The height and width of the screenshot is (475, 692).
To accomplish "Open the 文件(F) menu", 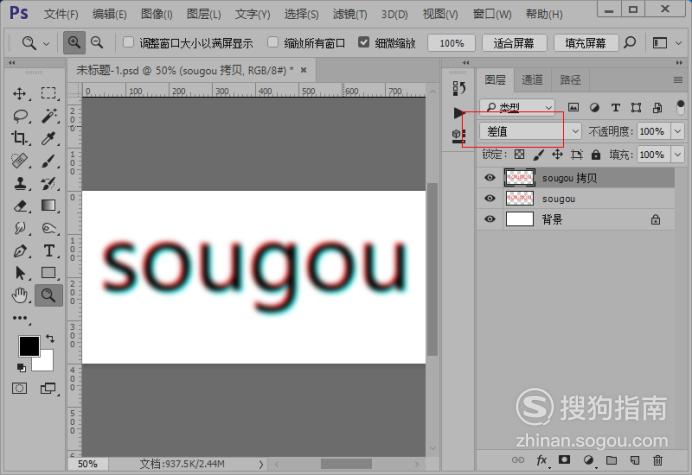I will coord(61,14).
